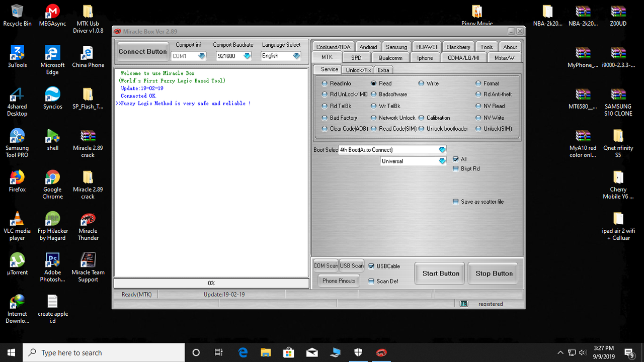The image size is (644, 362).
Task: Open the Syncios desktop icon
Action: tap(52, 99)
